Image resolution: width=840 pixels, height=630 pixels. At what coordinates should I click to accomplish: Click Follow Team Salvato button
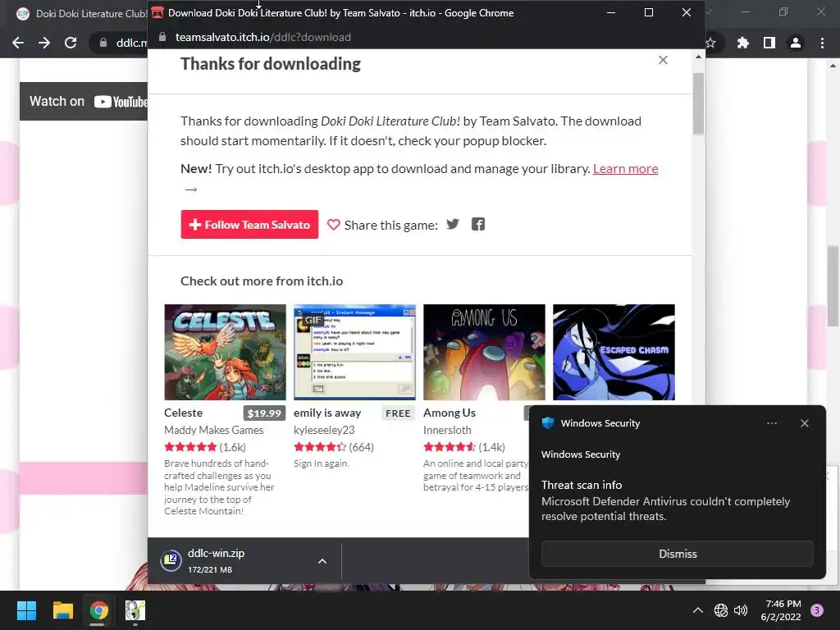249,225
